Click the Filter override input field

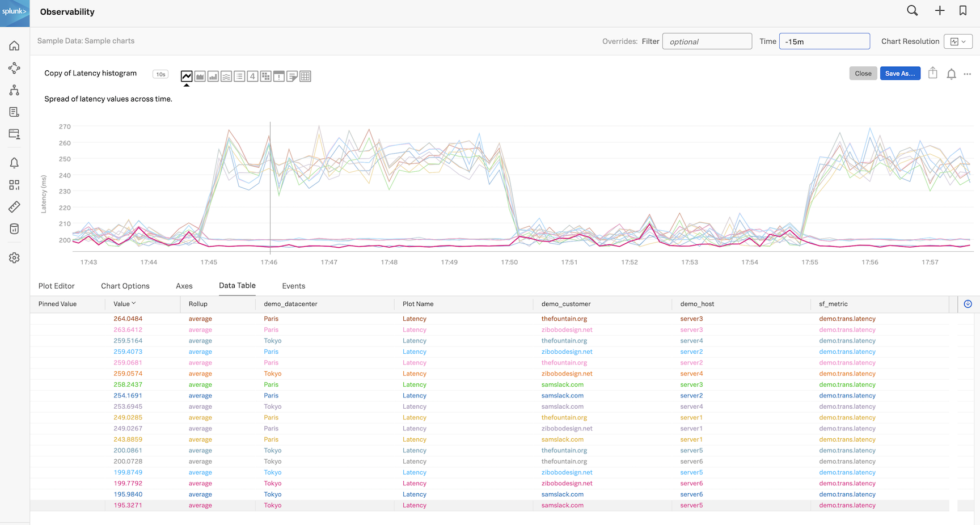coord(707,41)
